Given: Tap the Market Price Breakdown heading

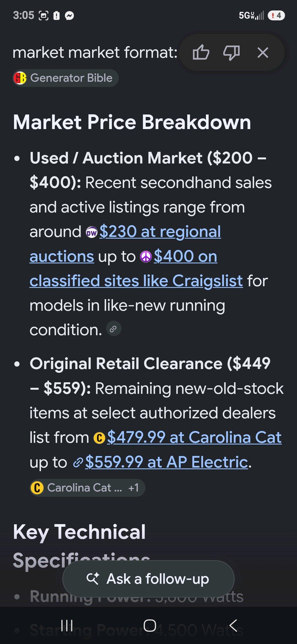Looking at the screenshot, I should coord(132,122).
